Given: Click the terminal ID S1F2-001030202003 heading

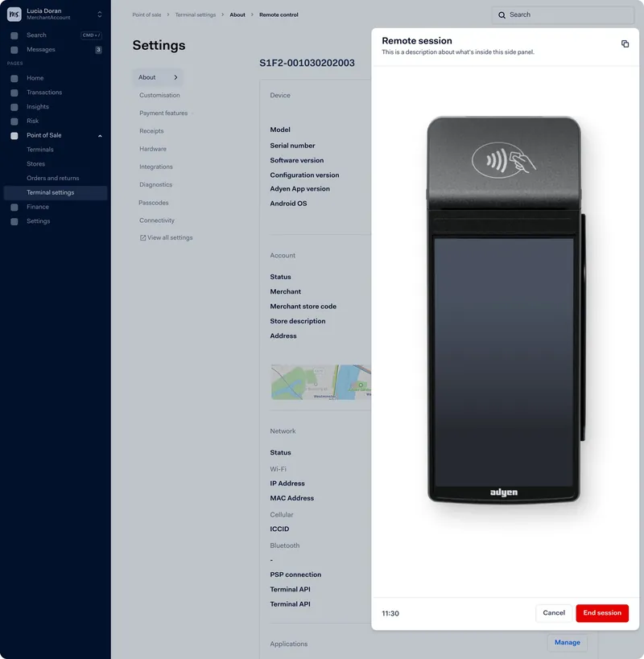Looking at the screenshot, I should 307,63.
